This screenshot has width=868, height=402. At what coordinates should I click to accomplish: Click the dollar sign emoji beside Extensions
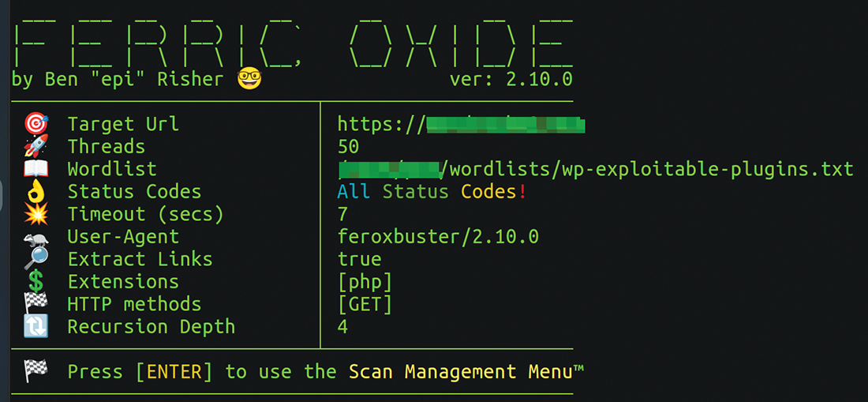(36, 281)
